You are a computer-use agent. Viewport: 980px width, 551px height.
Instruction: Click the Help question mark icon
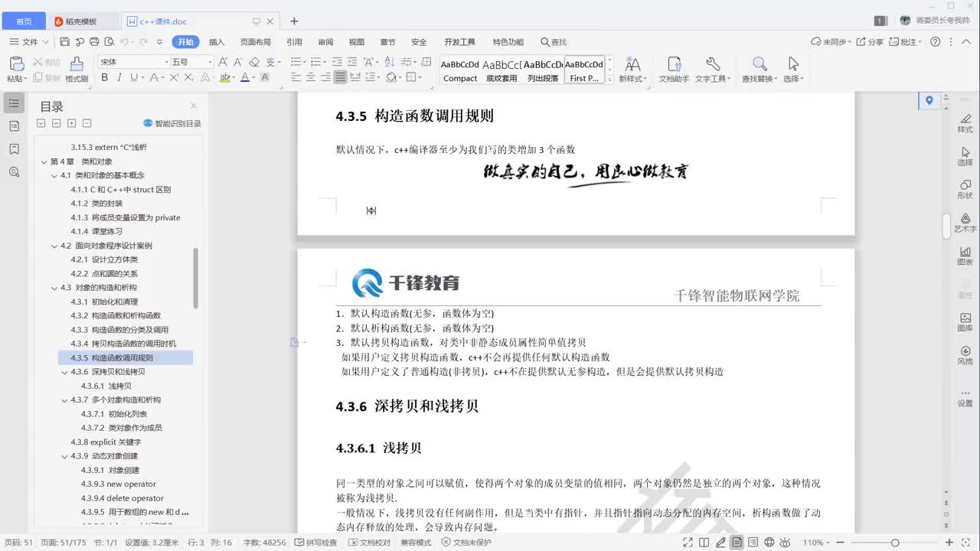pos(935,42)
